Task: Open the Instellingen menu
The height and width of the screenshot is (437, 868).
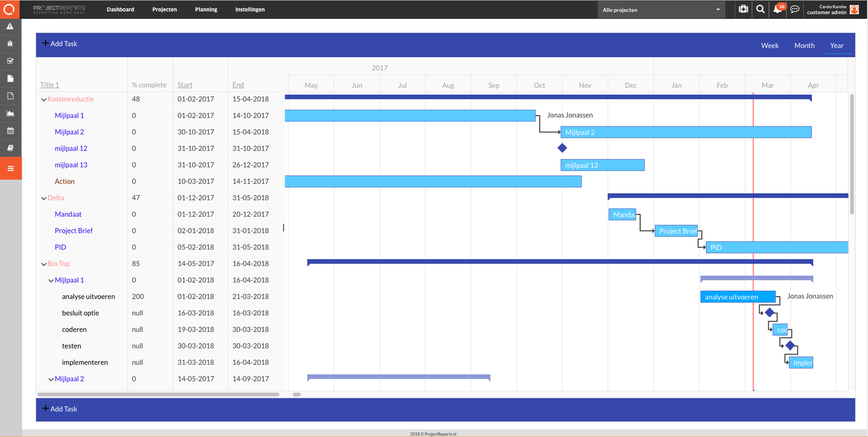Action: point(250,9)
